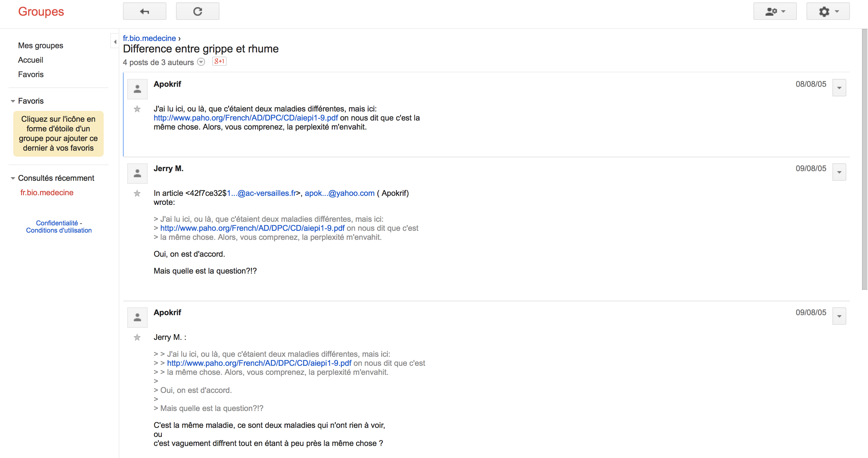Viewport: 868px width, 458px height.
Task: Open the options dropdown for Jerry M.'s post
Action: tap(839, 172)
